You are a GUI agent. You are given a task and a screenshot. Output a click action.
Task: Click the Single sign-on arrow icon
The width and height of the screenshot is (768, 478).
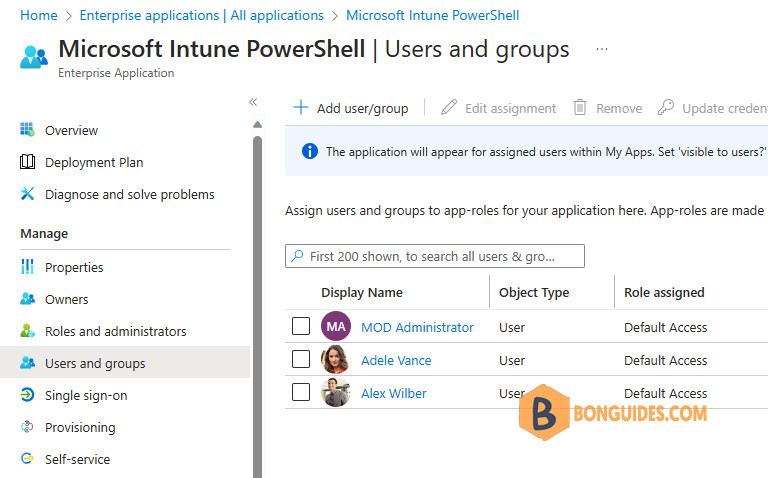coord(27,395)
